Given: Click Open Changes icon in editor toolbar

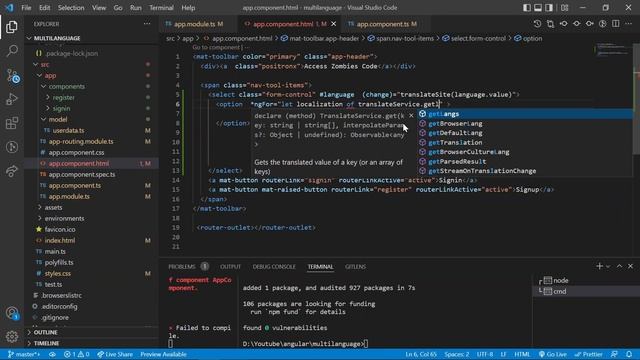Looking at the screenshot, I should [x=550, y=24].
